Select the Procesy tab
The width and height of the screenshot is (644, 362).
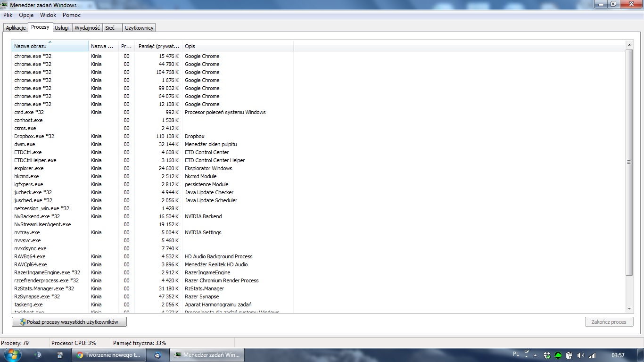tap(40, 27)
